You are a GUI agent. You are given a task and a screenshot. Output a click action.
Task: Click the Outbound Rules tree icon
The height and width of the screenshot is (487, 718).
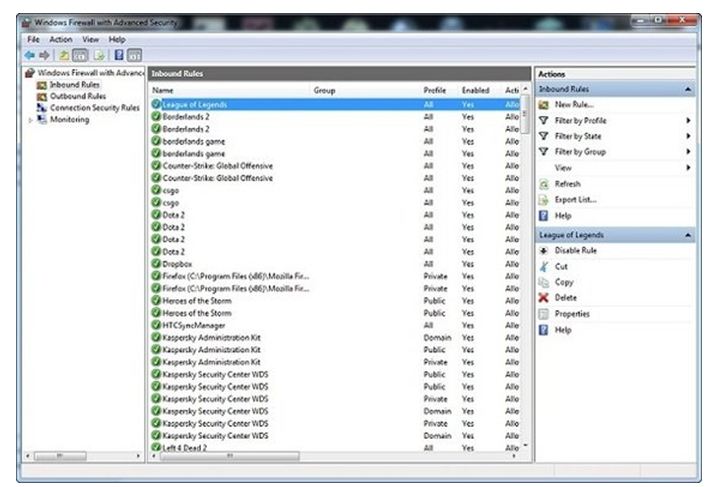click(42, 97)
